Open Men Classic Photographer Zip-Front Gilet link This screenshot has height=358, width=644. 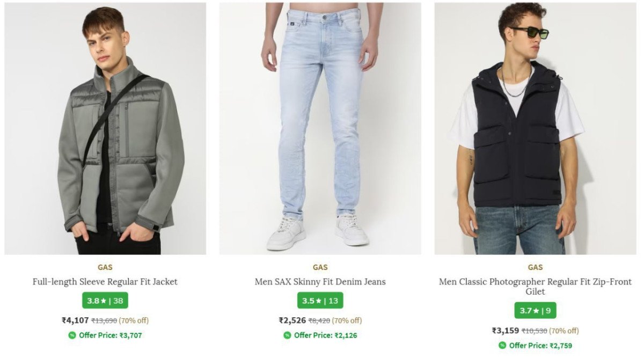tap(535, 287)
